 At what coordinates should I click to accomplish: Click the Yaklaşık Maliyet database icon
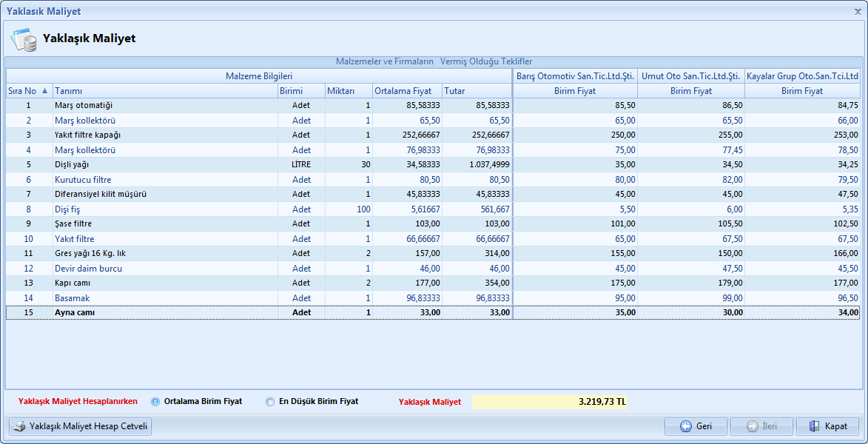tap(24, 38)
